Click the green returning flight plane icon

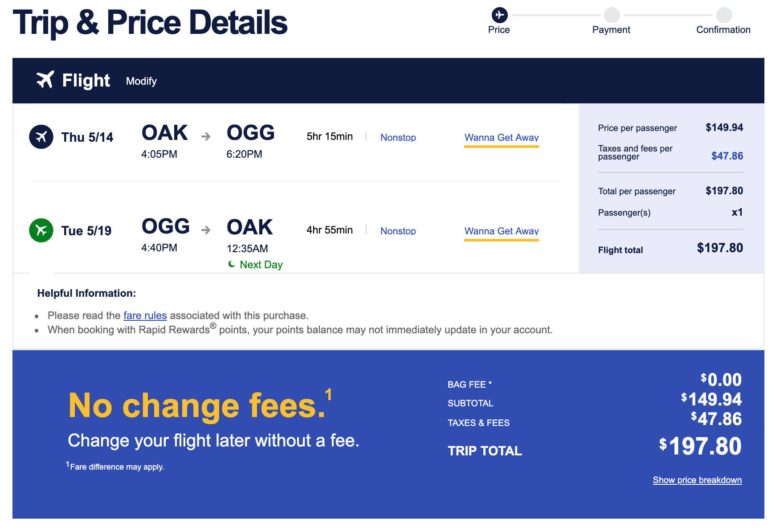(x=41, y=230)
